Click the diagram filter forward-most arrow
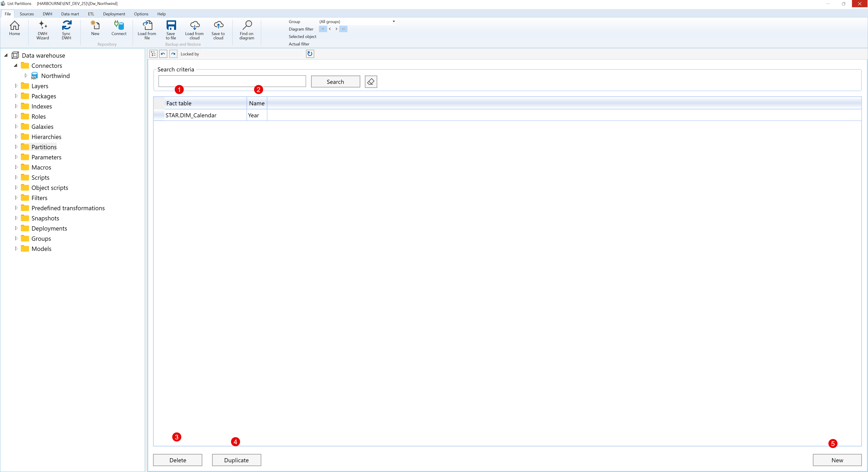Image resolution: width=868 pixels, height=472 pixels. (343, 29)
